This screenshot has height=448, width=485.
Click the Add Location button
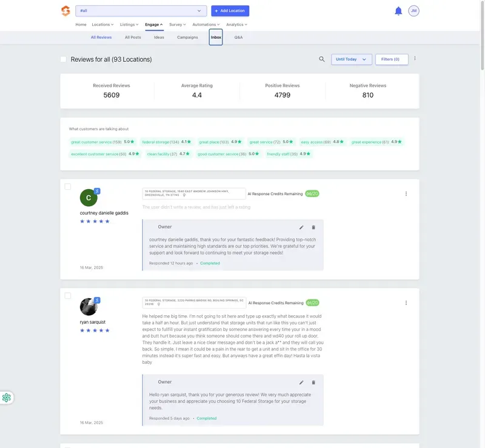coord(230,11)
